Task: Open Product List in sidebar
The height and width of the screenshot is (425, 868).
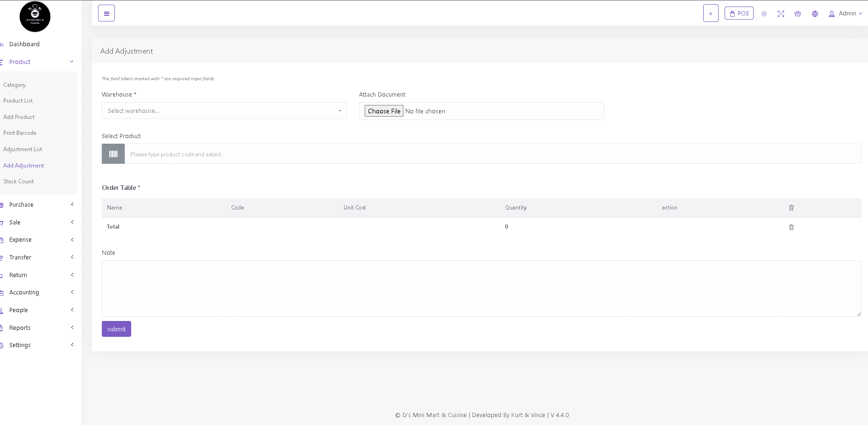Action: (18, 101)
